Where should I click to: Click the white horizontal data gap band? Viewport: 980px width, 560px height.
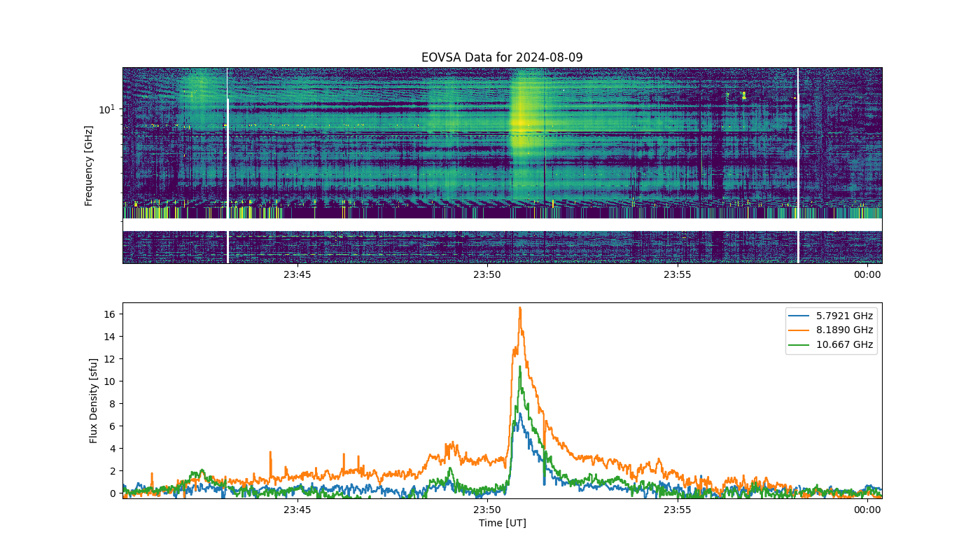coord(502,225)
